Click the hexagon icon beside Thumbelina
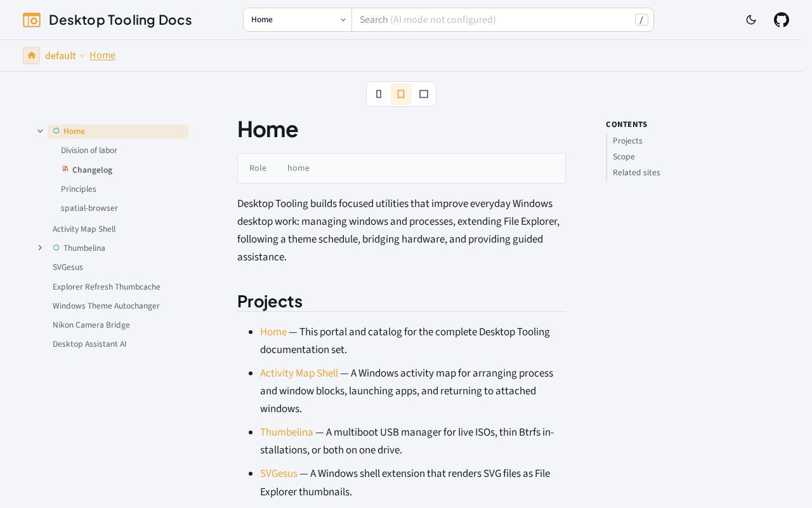 56,248
